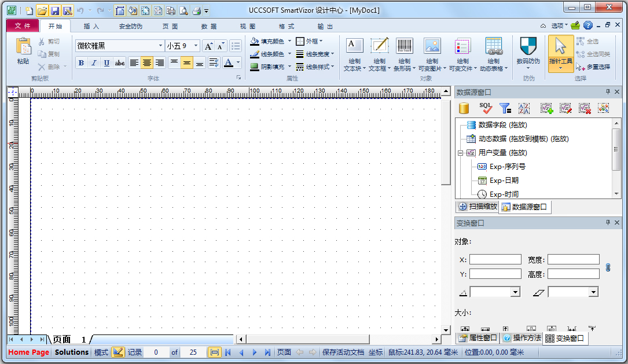Screen dimensions: 628x364
Task: Go to last record arrow in status bar
Action: [267, 352]
